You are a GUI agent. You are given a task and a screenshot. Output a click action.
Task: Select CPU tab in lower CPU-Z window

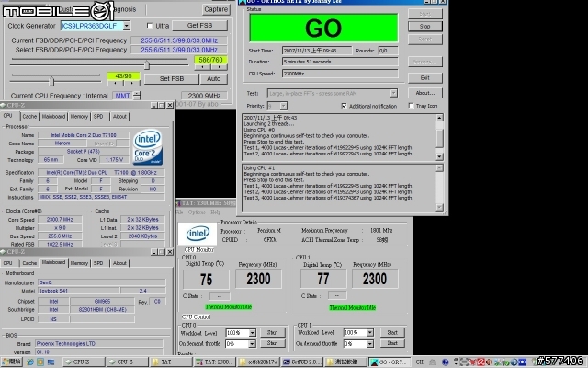[x=8, y=263]
